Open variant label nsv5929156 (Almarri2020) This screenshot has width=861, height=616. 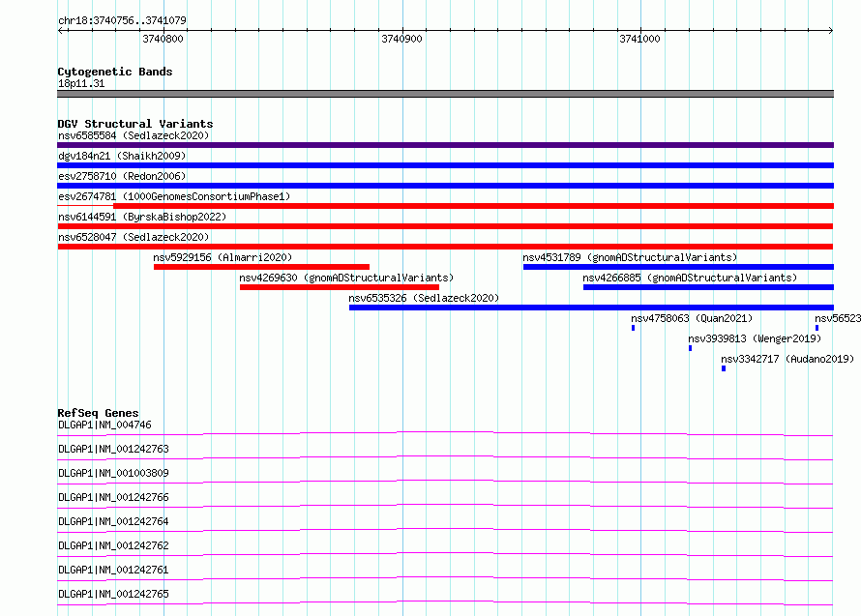(223, 257)
